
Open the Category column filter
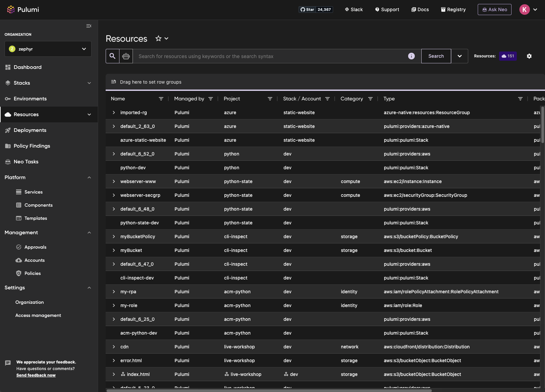point(370,98)
